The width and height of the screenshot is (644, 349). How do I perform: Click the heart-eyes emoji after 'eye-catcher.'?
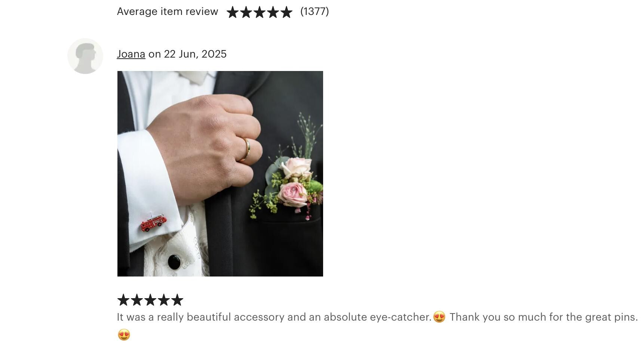coord(439,317)
